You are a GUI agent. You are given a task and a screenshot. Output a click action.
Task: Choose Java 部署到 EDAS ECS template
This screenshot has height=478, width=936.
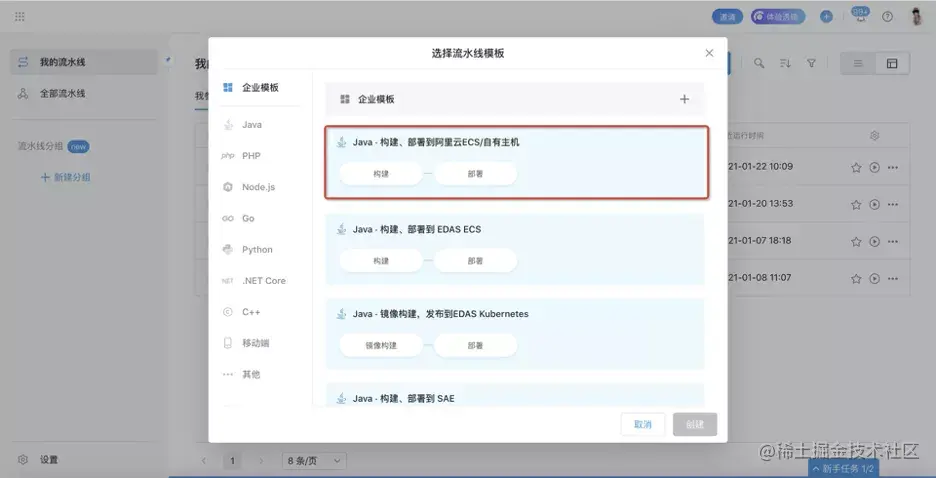click(x=515, y=249)
